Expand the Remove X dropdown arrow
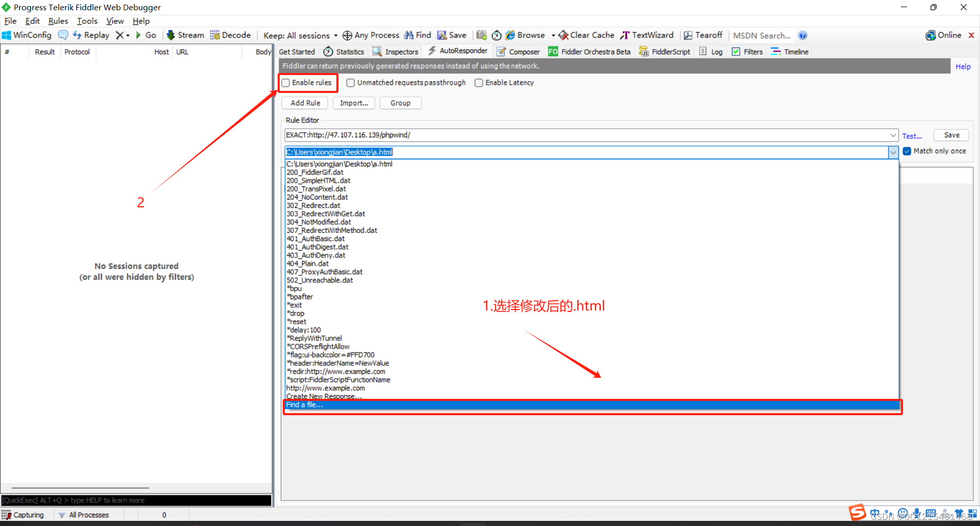The width and height of the screenshot is (980, 526). click(x=128, y=35)
